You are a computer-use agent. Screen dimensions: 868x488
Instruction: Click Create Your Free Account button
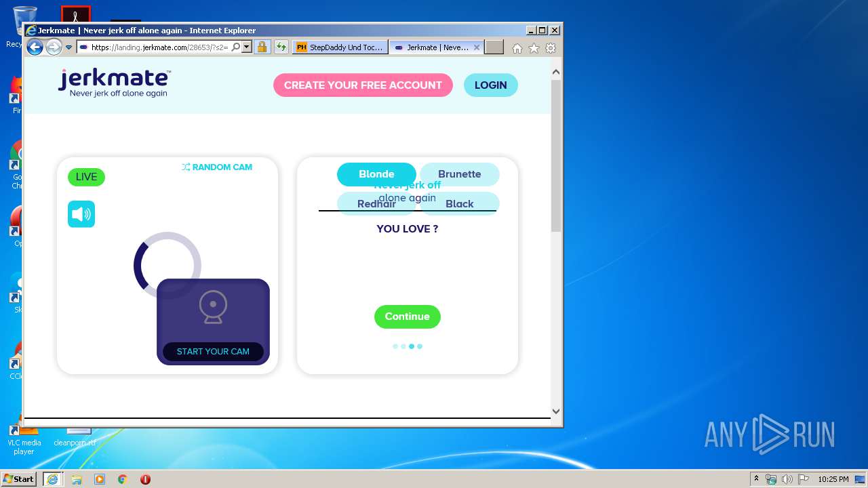tap(363, 85)
